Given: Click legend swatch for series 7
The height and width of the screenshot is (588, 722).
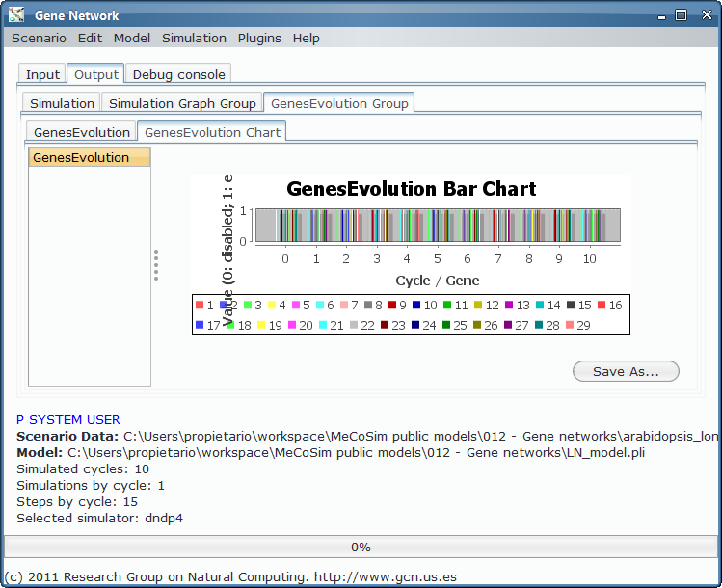Looking at the screenshot, I should [x=344, y=305].
